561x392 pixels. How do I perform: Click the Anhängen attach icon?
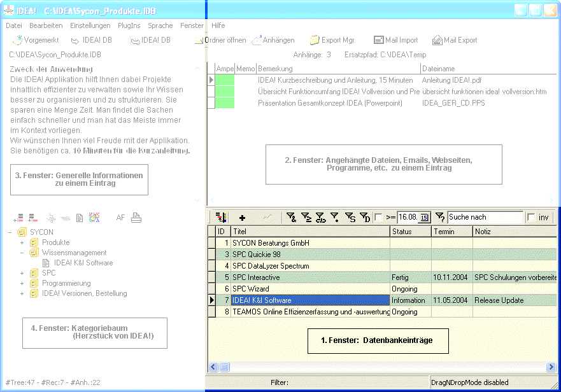point(257,40)
